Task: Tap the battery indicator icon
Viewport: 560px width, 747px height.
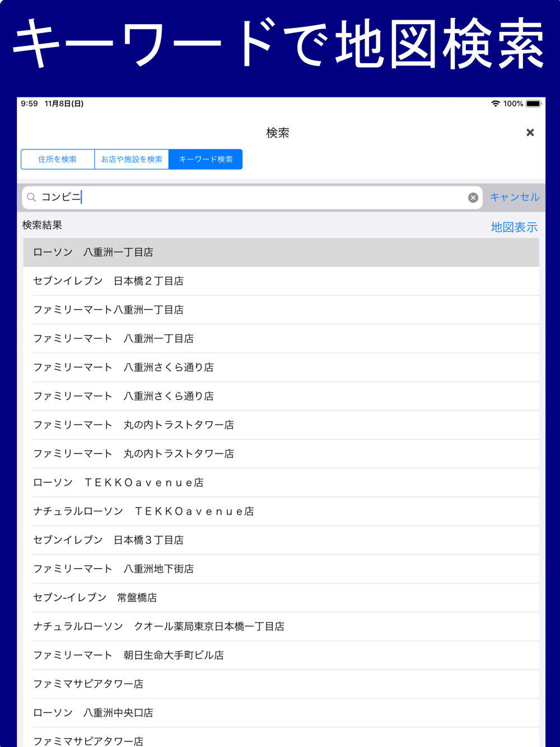Action: tap(534, 104)
